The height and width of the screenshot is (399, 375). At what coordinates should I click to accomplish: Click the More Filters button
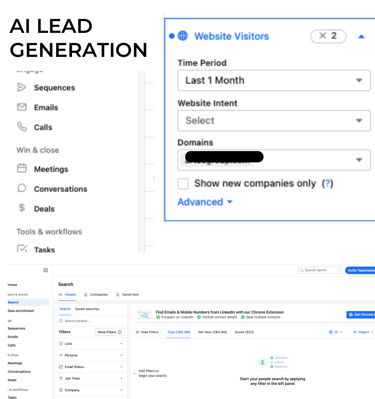pyautogui.click(x=109, y=332)
